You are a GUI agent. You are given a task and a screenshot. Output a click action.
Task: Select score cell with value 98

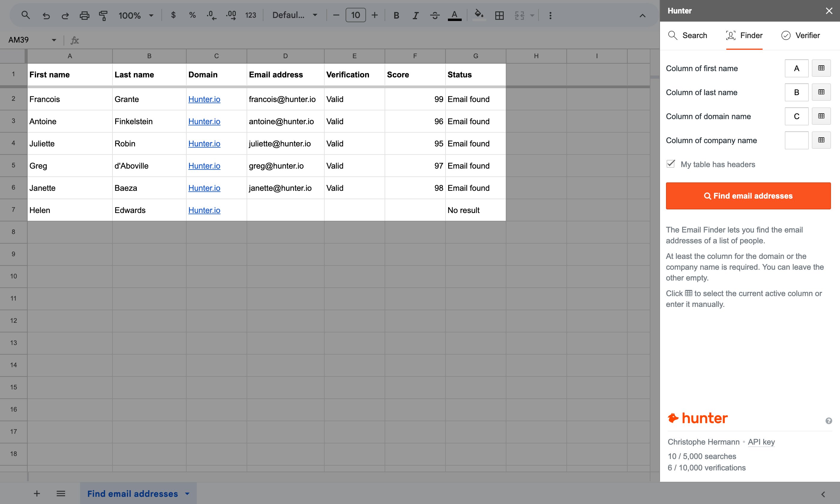(x=415, y=188)
